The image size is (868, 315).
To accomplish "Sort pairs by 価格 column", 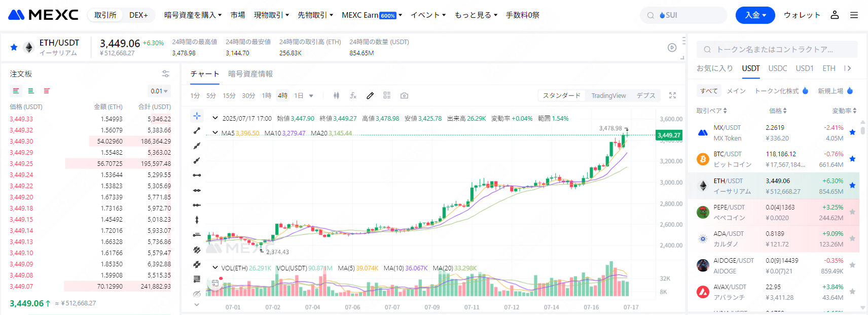I will [x=778, y=111].
